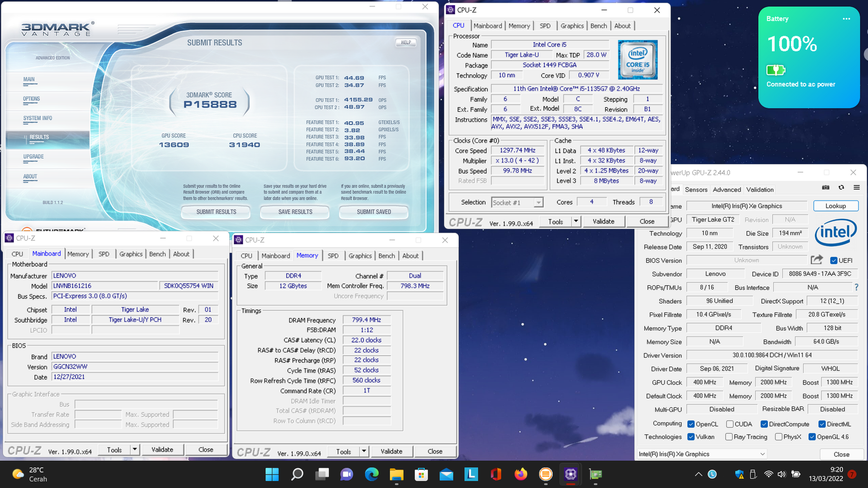Viewport: 868px width, 488px height.
Task: Open Microsoft Store from the taskbar
Action: click(421, 474)
